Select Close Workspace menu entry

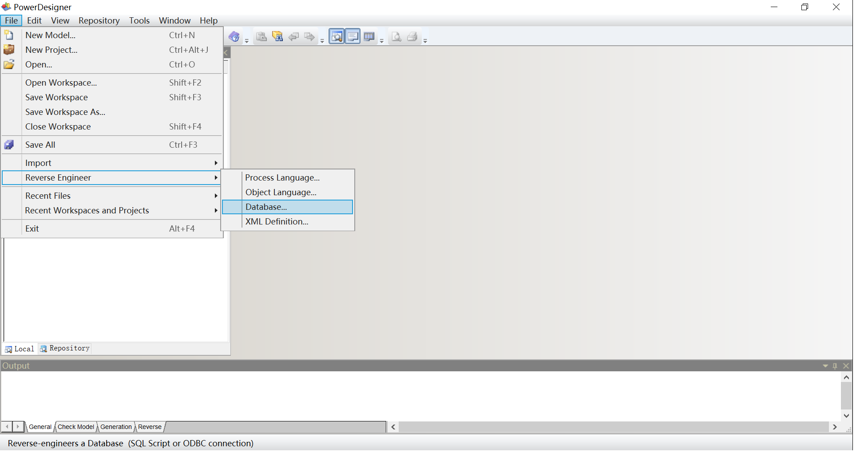coord(112,126)
